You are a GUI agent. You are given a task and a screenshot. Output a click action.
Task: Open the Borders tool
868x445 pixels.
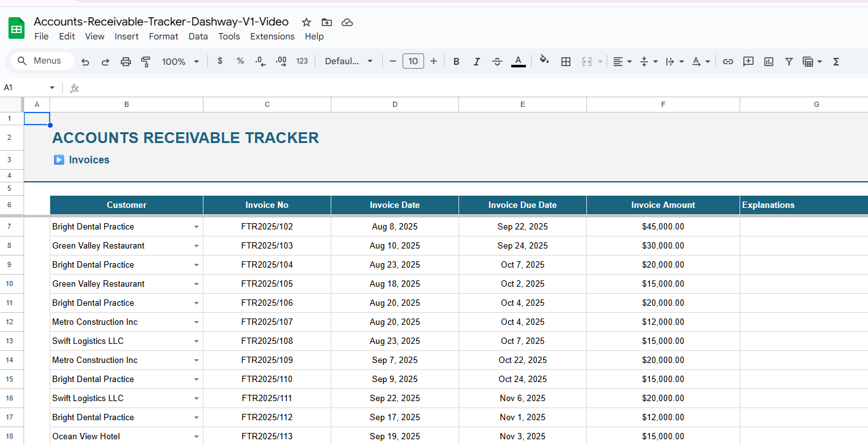[x=566, y=61]
